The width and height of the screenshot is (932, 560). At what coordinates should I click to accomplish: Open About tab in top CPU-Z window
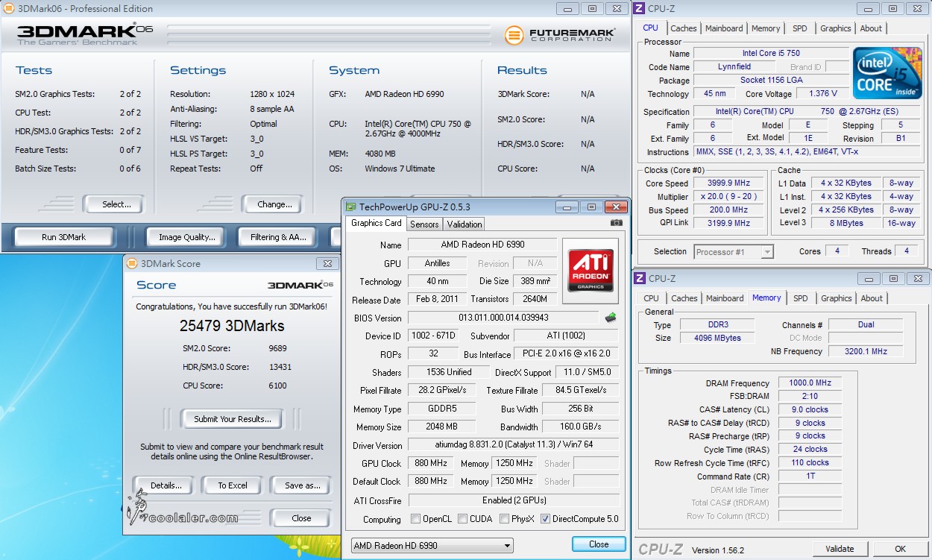point(871,28)
